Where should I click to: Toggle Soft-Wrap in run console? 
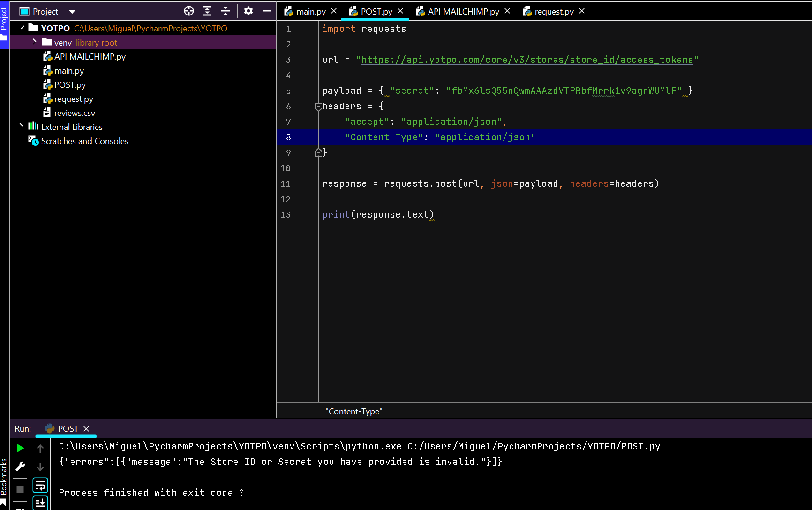pyautogui.click(x=40, y=485)
